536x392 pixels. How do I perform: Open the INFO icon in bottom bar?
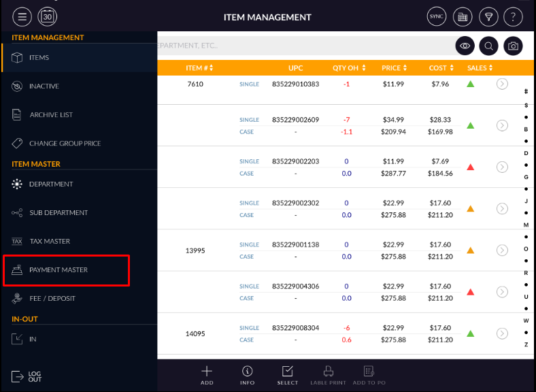[x=248, y=375]
